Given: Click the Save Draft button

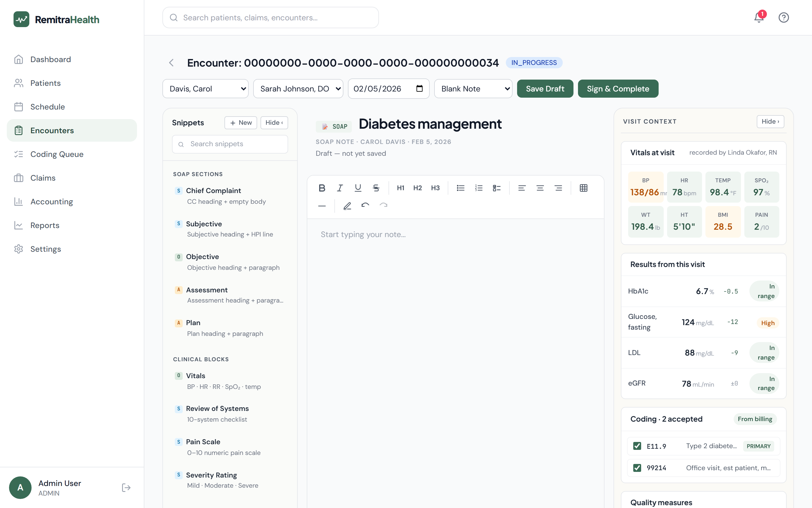Looking at the screenshot, I should coord(545,89).
